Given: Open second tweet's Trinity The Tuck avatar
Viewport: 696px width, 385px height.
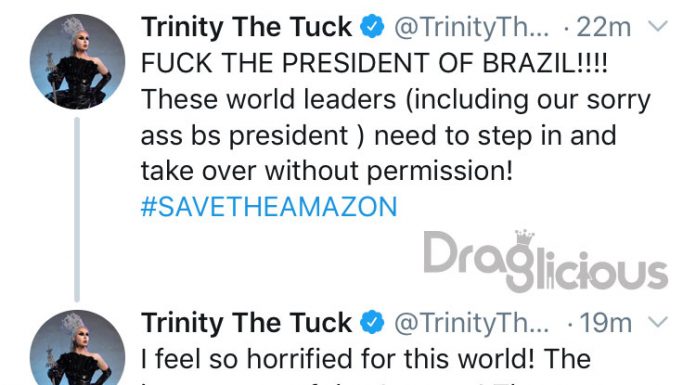Looking at the screenshot, I should click(77, 347).
